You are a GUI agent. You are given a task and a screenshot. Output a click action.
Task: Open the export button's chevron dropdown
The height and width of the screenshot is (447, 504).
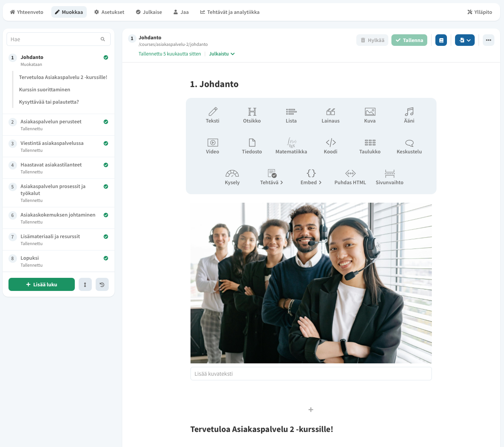click(469, 40)
